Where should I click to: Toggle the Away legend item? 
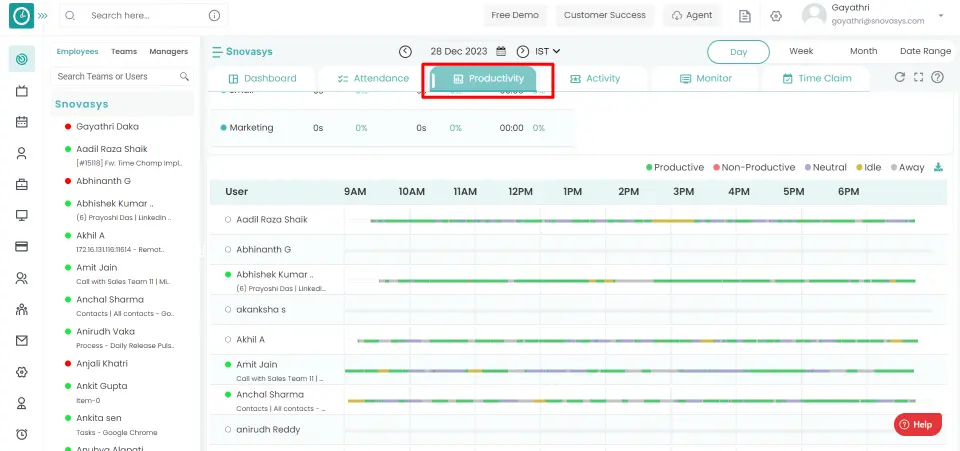coord(907,168)
